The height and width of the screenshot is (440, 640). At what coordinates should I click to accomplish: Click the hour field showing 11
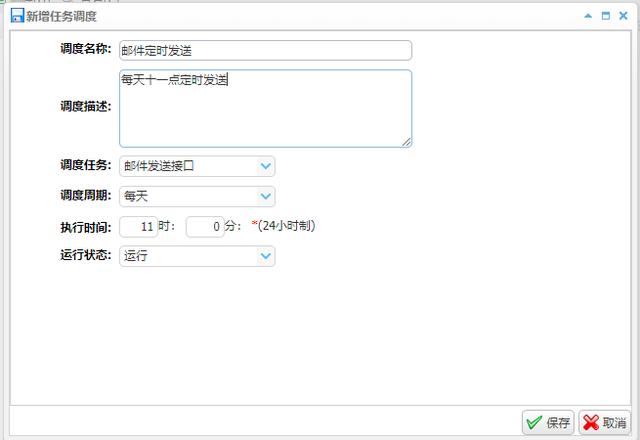[139, 227]
